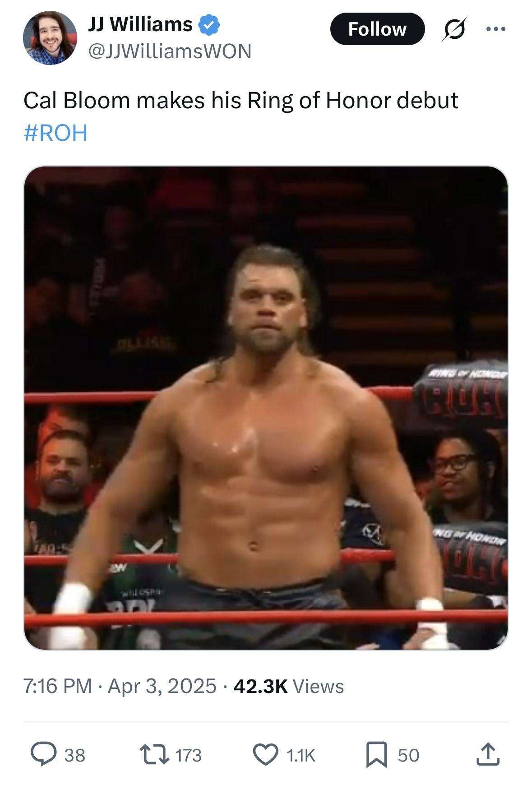Open the #ROH hashtag link
Image resolution: width=532 pixels, height=785 pixels.
pyautogui.click(x=56, y=133)
